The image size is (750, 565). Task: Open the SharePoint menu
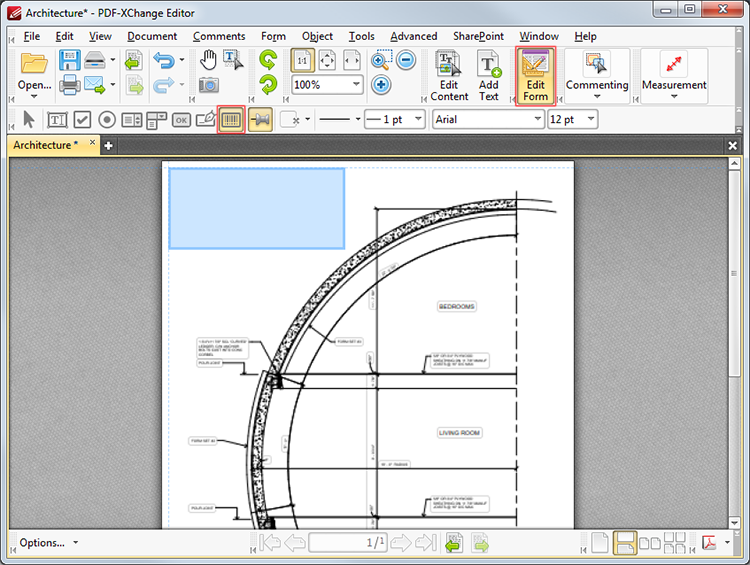pyautogui.click(x=478, y=36)
